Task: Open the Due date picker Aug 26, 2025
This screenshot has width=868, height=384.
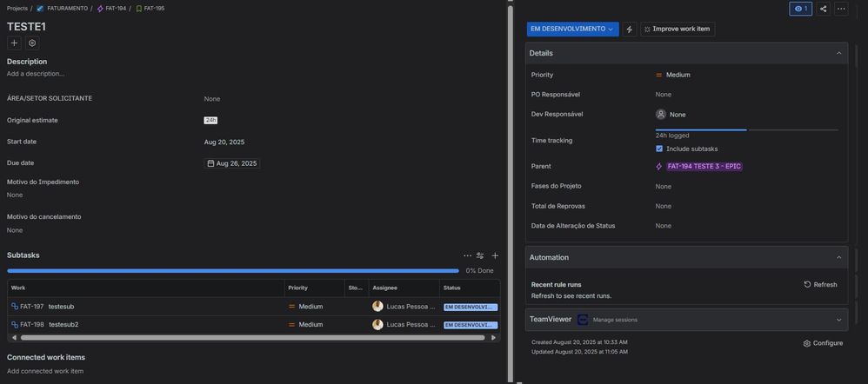Action: [232, 164]
